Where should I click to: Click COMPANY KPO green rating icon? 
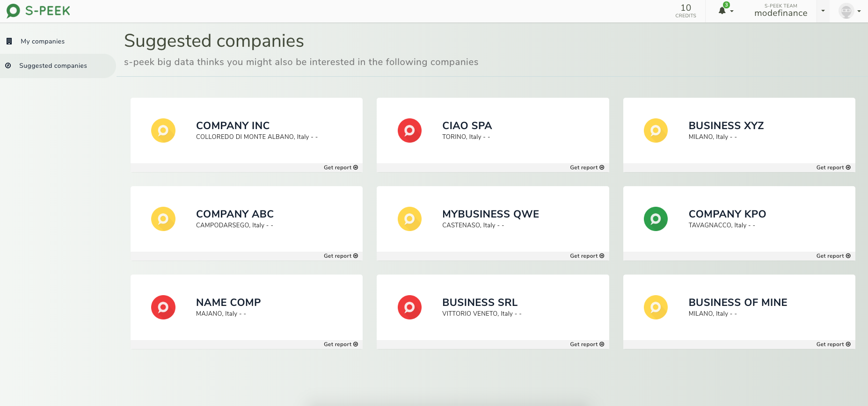[656, 219]
